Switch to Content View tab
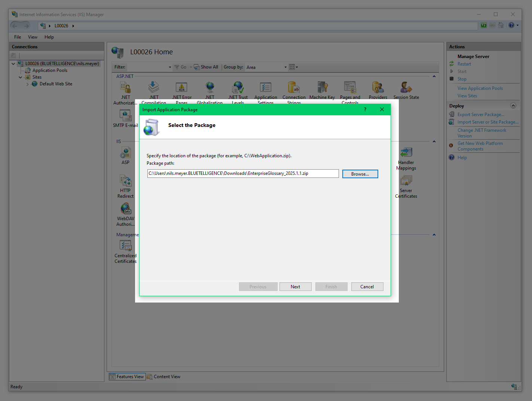This screenshot has width=532, height=401. [x=164, y=377]
